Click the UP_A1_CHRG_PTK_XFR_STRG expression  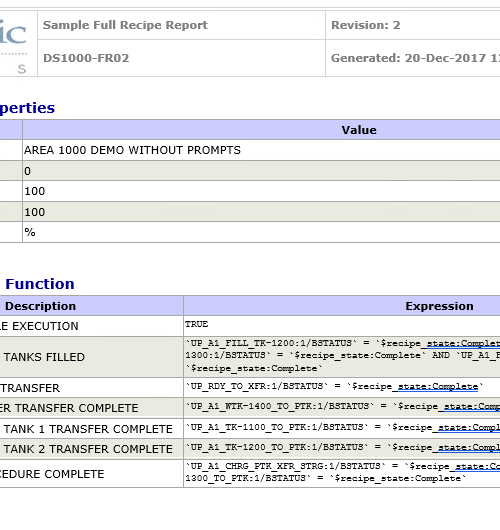(x=342, y=473)
